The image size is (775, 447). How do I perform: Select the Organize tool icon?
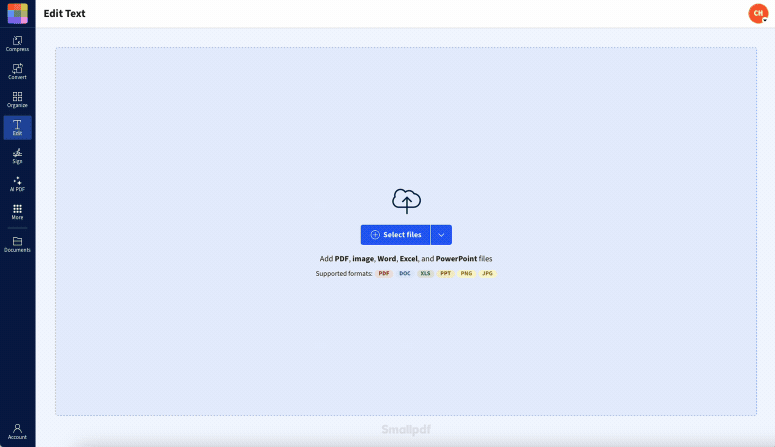pyautogui.click(x=17, y=99)
